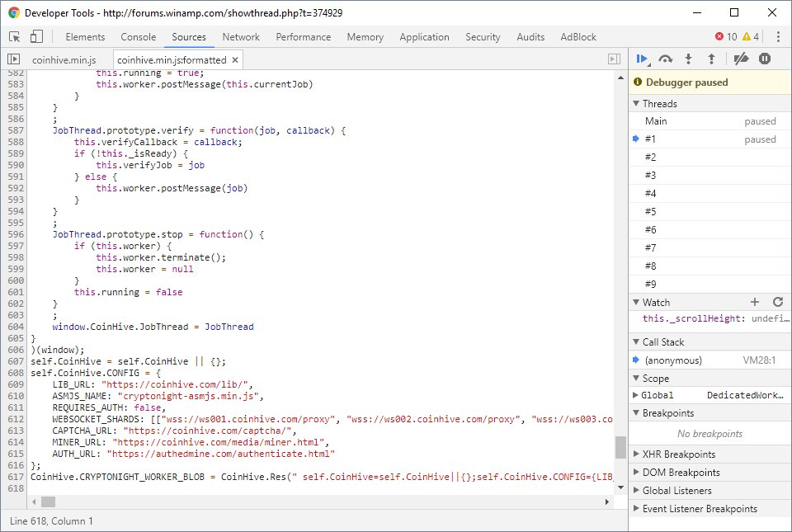792x532 pixels.
Task: Click the authedmine.com authenticate.html string
Action: click(221, 454)
